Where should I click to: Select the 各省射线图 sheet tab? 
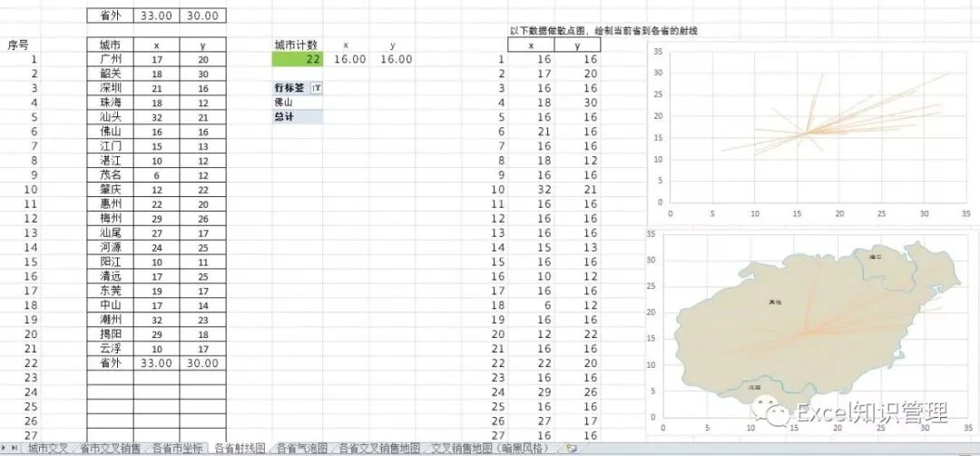point(240,448)
